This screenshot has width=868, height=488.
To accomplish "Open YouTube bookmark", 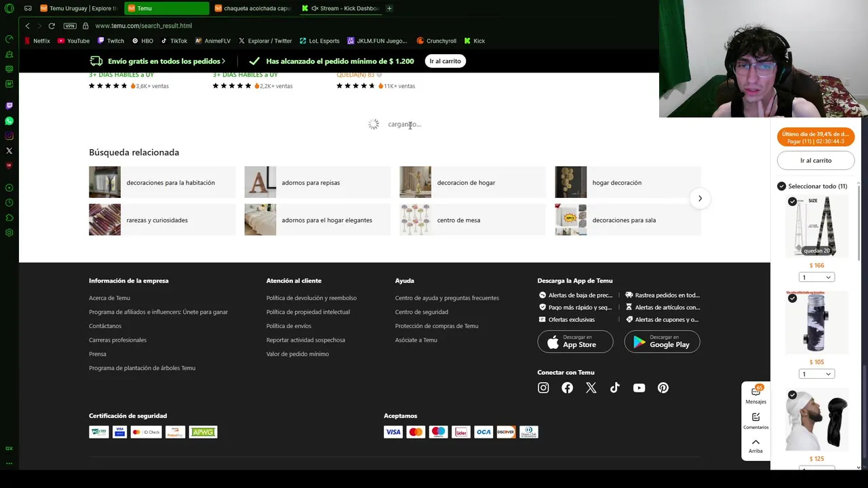I will coord(73,41).
